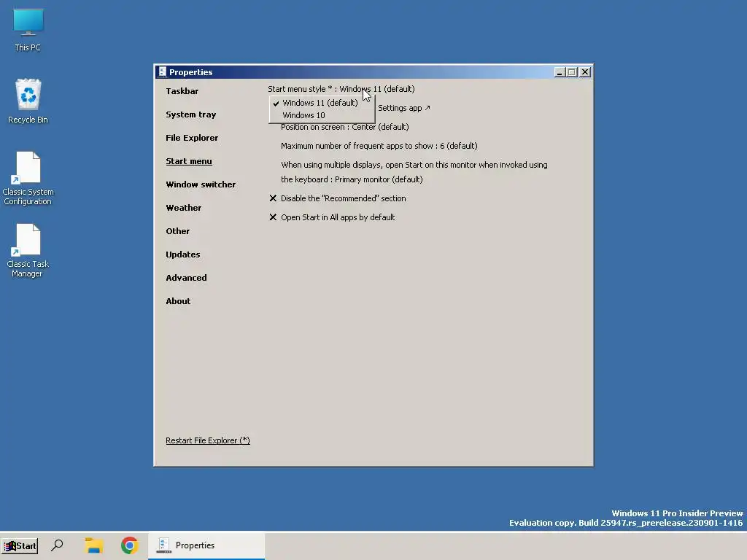The image size is (747, 560).
Task: Change Position on screen setting
Action: coord(345,127)
